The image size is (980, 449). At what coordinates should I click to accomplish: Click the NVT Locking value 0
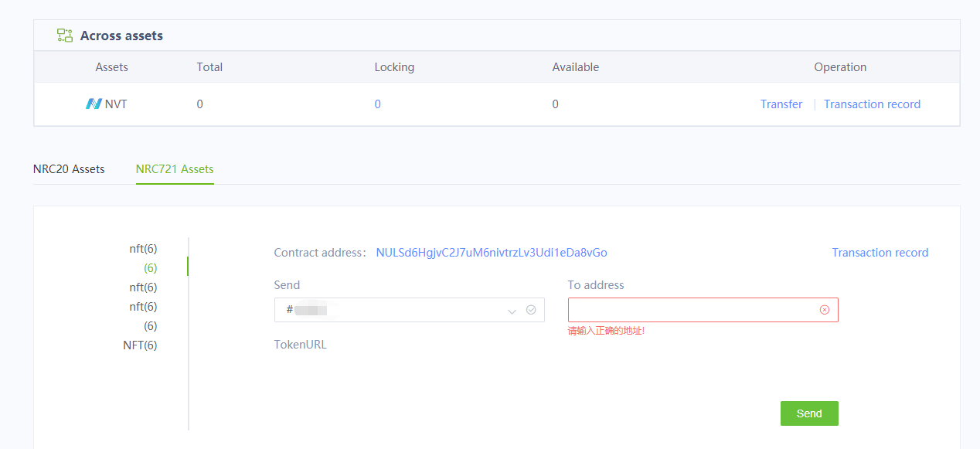coord(377,104)
